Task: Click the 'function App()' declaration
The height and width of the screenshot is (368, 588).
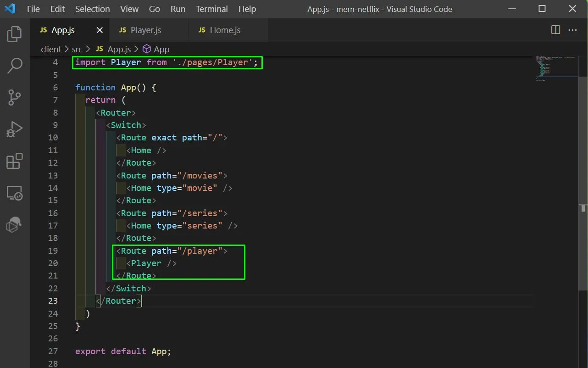Action: click(116, 88)
